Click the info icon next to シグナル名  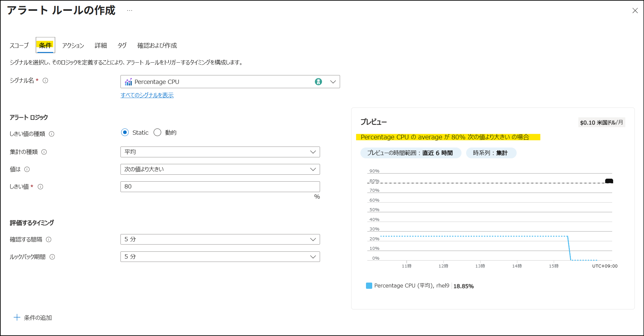[x=45, y=80]
